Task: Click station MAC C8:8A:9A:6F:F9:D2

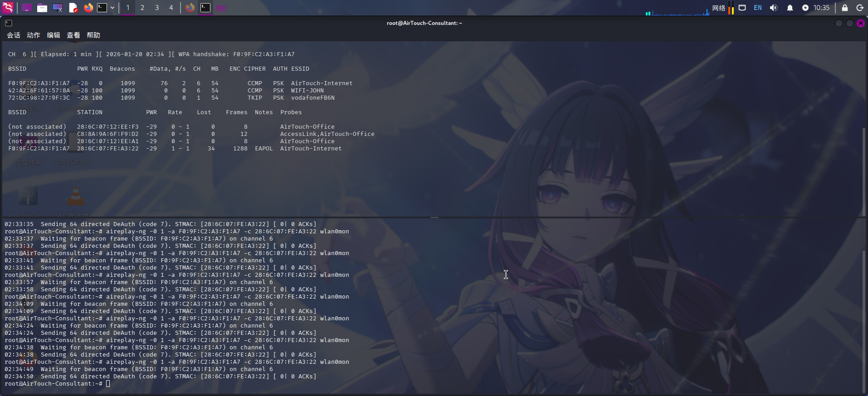Action: point(108,134)
